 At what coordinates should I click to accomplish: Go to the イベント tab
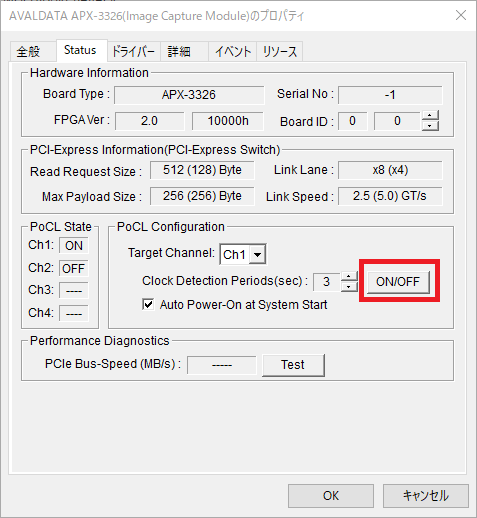pos(232,52)
